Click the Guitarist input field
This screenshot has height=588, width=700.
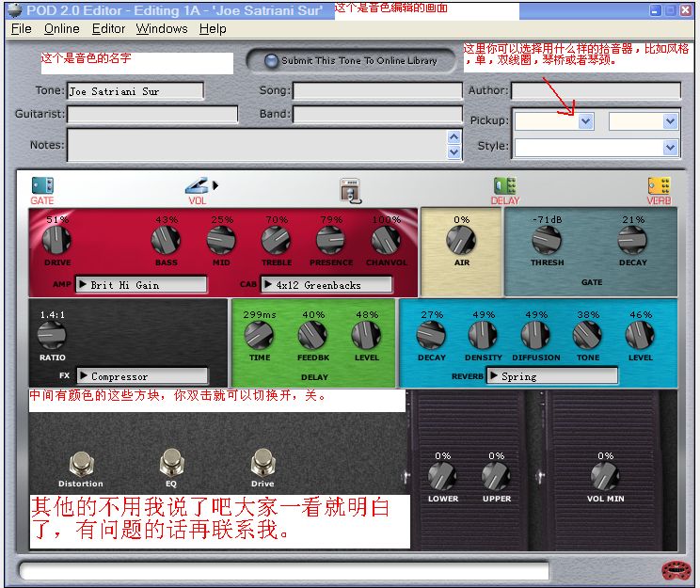[x=152, y=114]
